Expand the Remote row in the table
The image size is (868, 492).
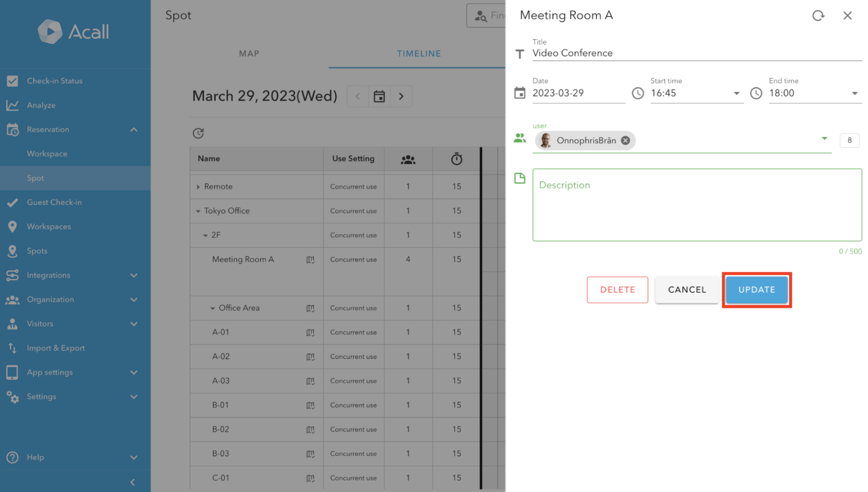pos(198,186)
